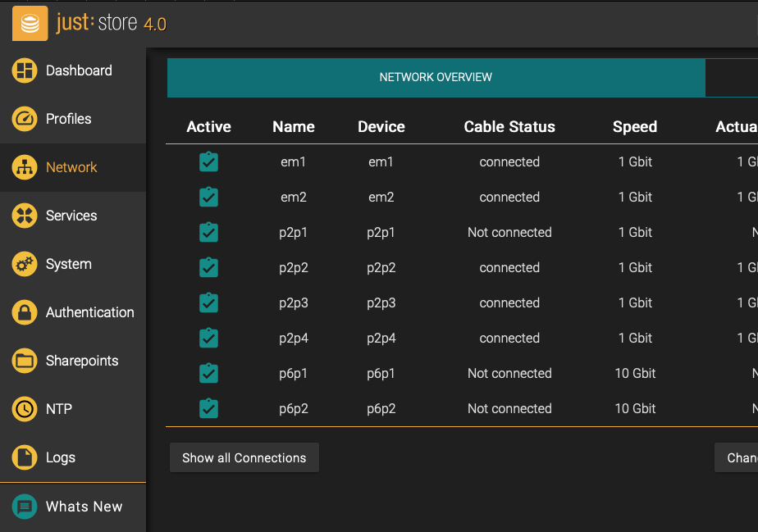758x532 pixels.
Task: Click Not connected status of p6p2
Action: (x=509, y=409)
